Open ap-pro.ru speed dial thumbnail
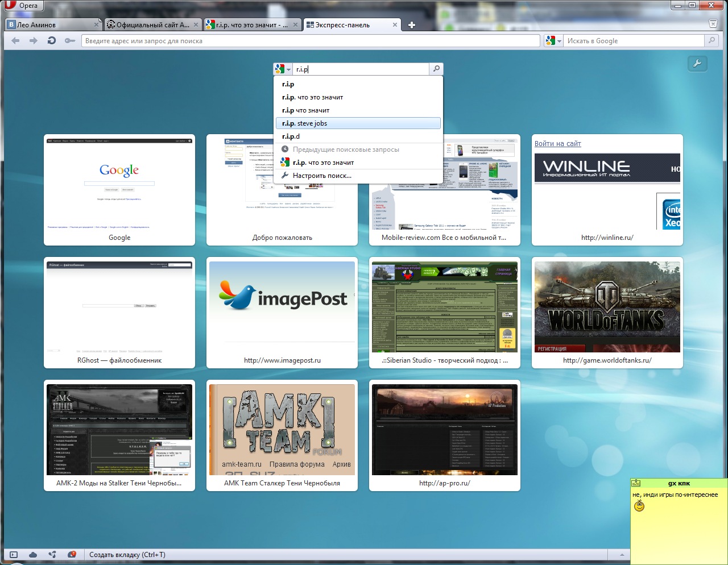The width and height of the screenshot is (728, 565). [445, 435]
